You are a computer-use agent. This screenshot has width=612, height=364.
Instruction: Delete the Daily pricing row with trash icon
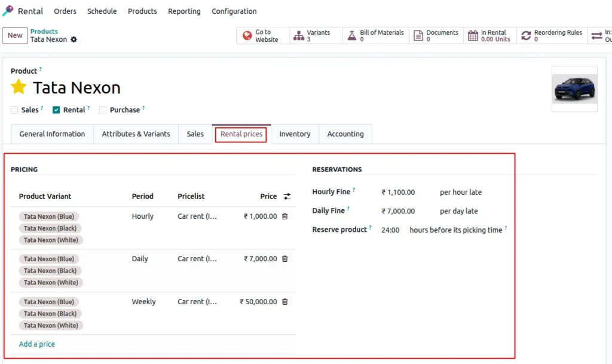click(285, 259)
